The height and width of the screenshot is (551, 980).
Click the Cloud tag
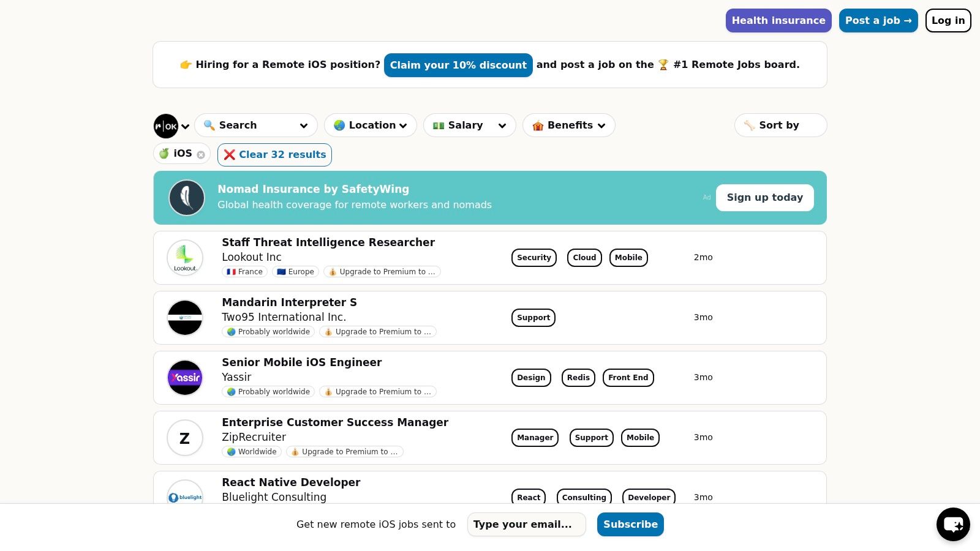click(585, 258)
